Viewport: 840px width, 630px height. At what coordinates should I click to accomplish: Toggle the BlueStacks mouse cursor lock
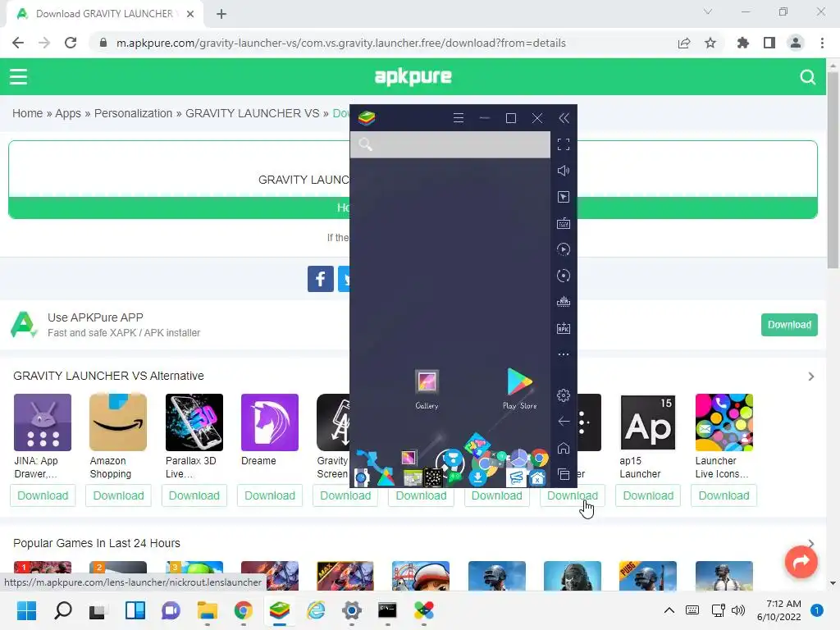pos(563,197)
